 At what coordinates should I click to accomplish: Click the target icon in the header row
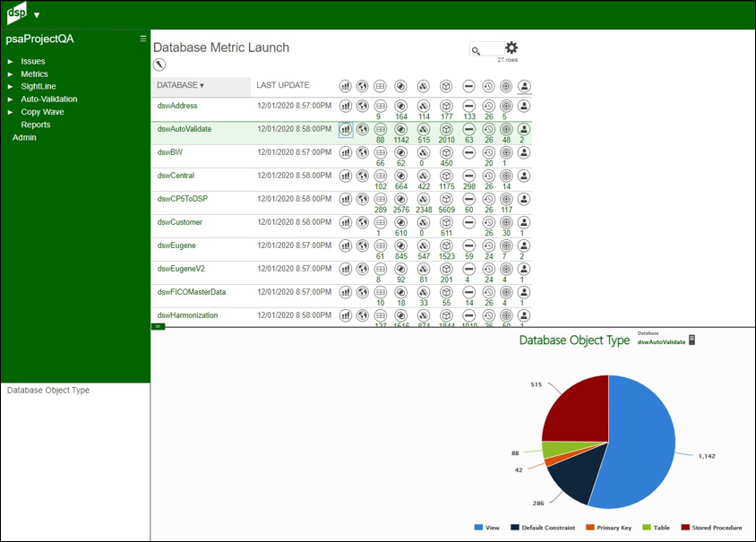(x=506, y=86)
